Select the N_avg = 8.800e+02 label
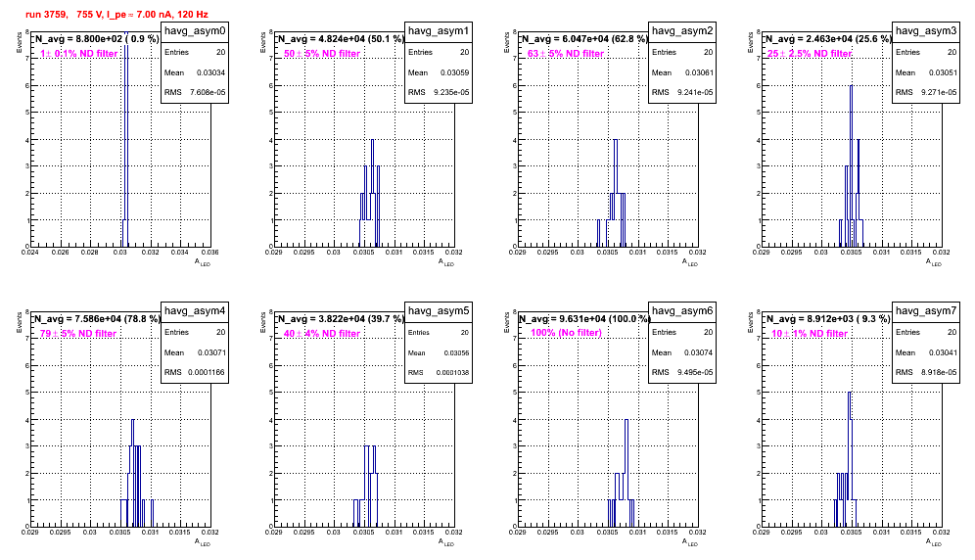Screen dimensions: 975x560 coord(97,38)
